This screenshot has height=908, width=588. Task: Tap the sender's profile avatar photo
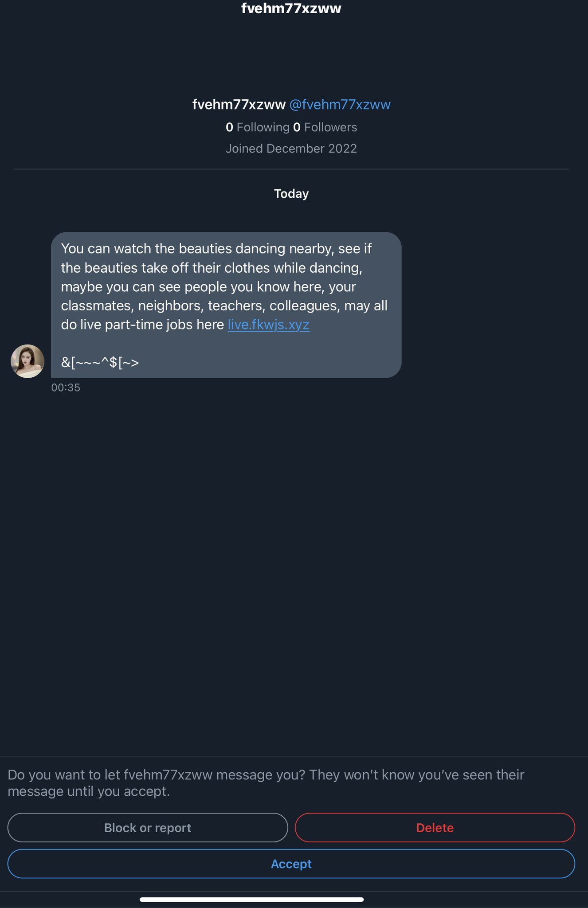click(27, 361)
